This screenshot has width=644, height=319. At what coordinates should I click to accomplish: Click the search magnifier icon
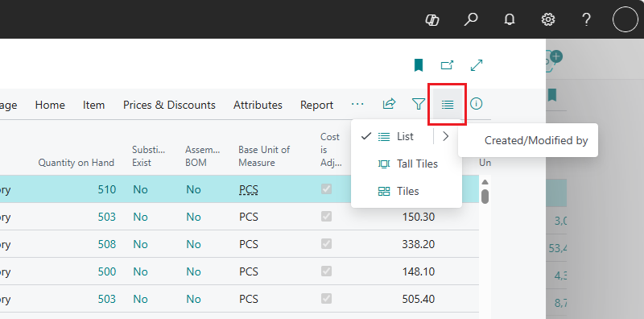click(470, 19)
